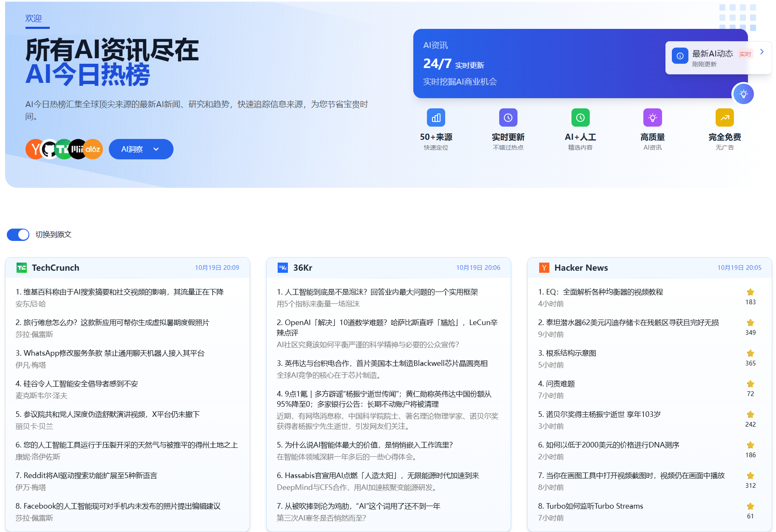Click the Hacker News Y logo
Image resolution: width=776 pixels, height=532 pixels.
(x=544, y=268)
